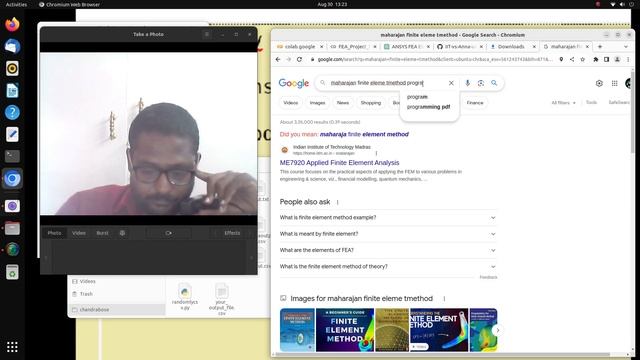This screenshot has width=640, height=360.
Task: Show all applications grid
Action: click(x=12, y=347)
